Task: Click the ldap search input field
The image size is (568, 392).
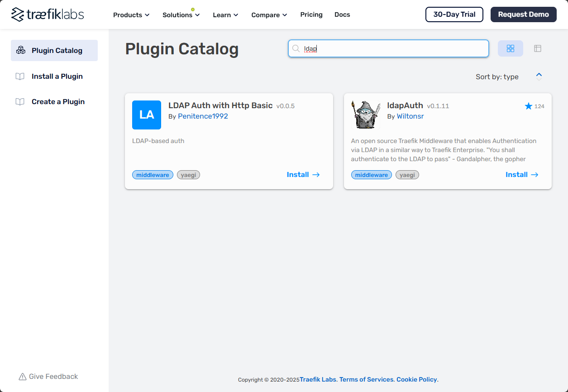Action: point(394,49)
